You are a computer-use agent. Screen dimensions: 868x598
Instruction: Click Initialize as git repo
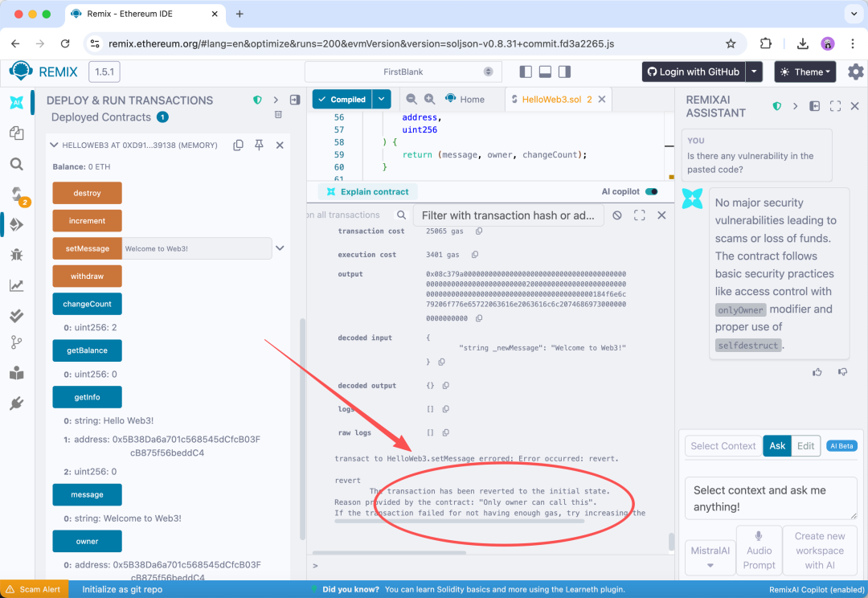tap(122, 589)
